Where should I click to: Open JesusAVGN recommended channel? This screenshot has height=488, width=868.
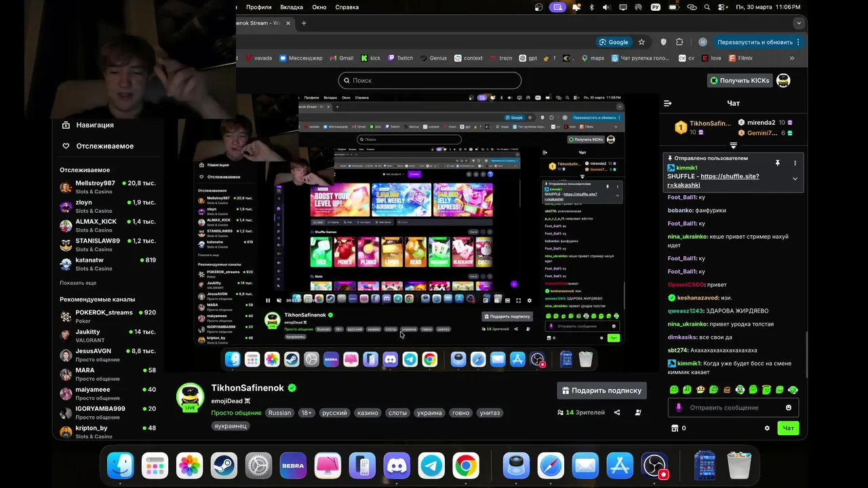(x=108, y=355)
